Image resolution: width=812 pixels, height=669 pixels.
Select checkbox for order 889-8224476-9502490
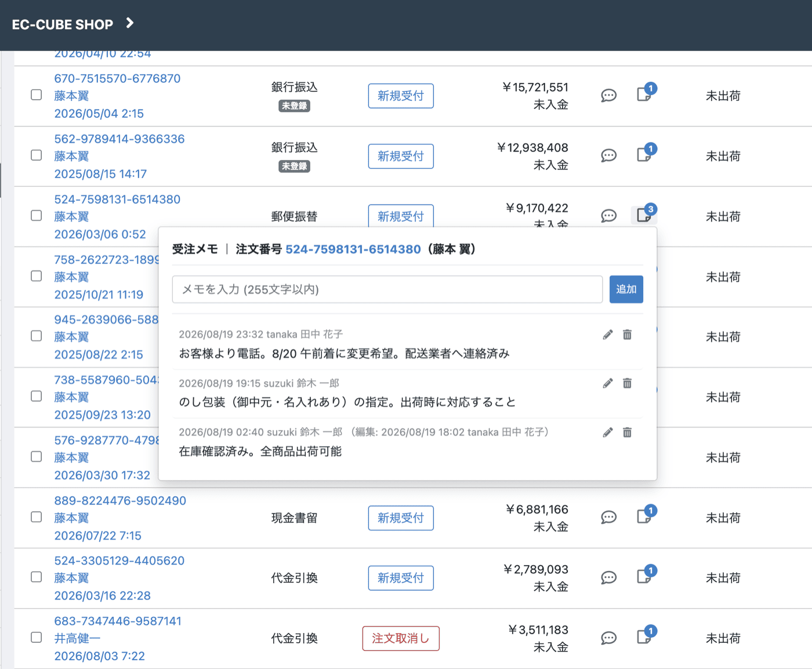click(x=37, y=517)
